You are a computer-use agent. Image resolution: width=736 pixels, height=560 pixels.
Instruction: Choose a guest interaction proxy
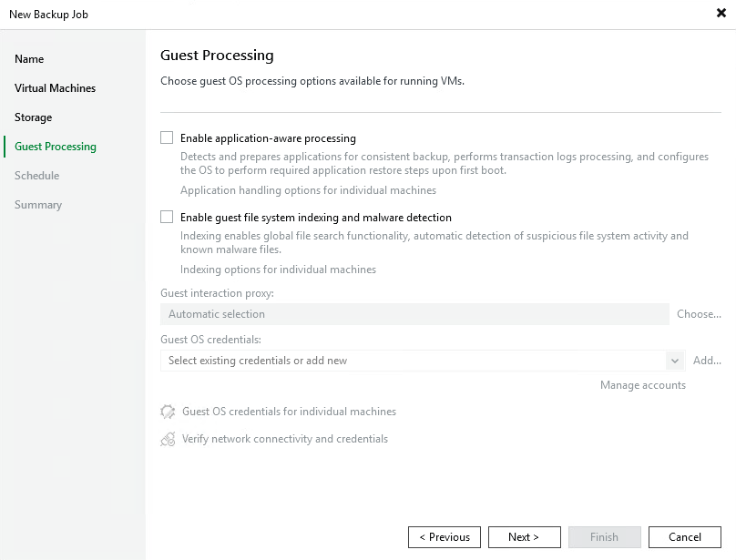[699, 313]
